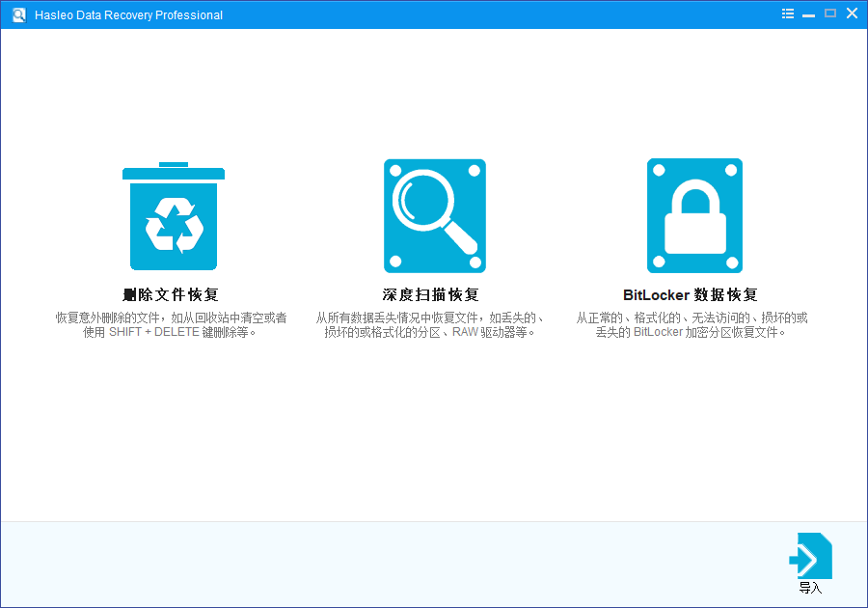
Task: Click the Hasleo Data Recovery Professional title text
Action: tap(128, 14)
